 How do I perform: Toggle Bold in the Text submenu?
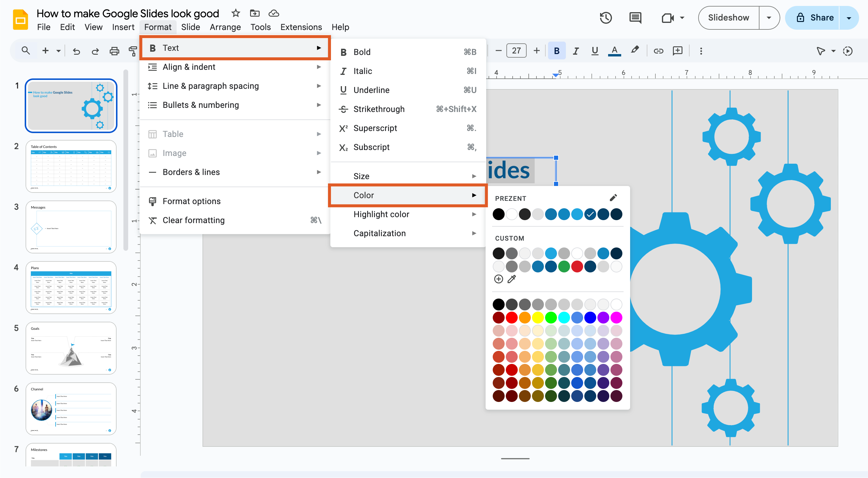pyautogui.click(x=408, y=52)
